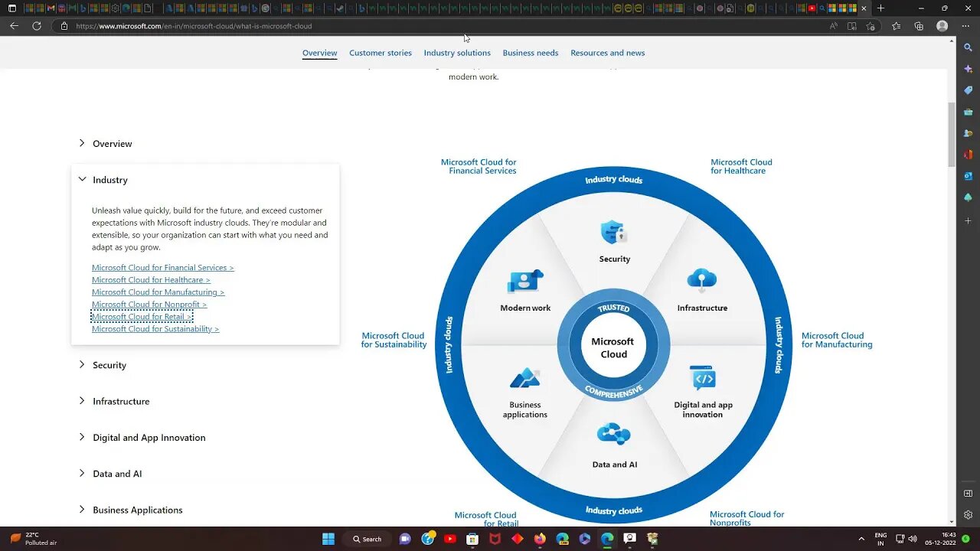
Task: Open Microsoft Cloud for Healthcare link in list
Action: (151, 280)
